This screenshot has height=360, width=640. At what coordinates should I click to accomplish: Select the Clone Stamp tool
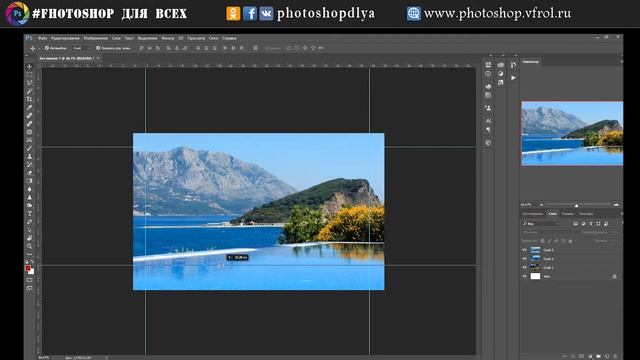tap(29, 156)
